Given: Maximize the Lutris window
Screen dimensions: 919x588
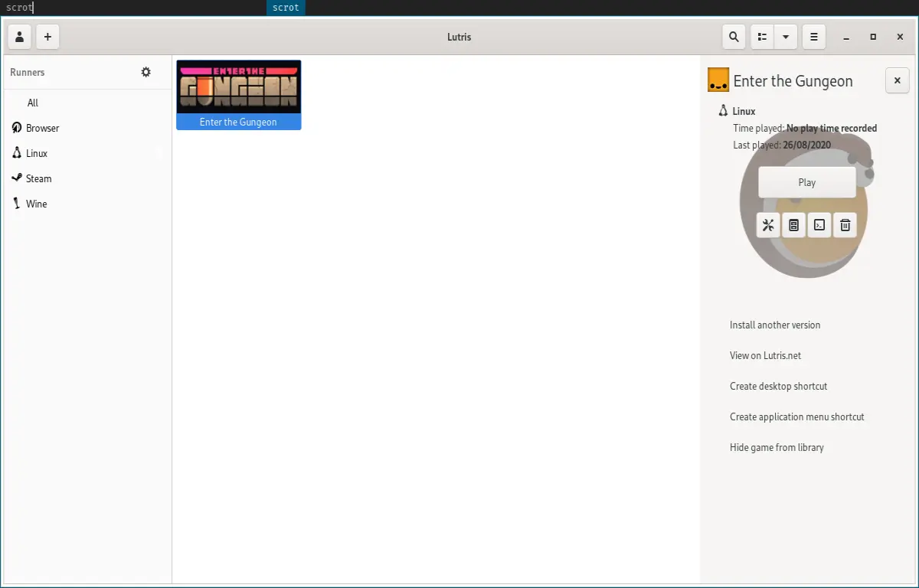Looking at the screenshot, I should coord(873,37).
